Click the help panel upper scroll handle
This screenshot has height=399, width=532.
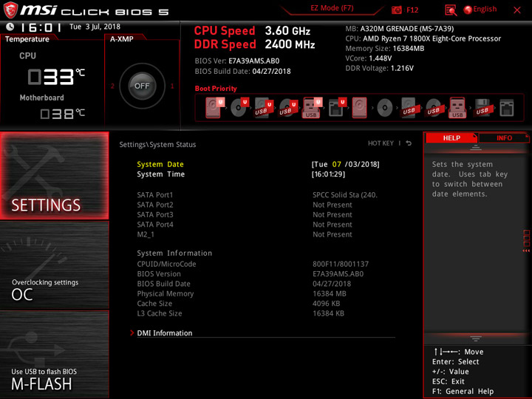click(x=475, y=148)
